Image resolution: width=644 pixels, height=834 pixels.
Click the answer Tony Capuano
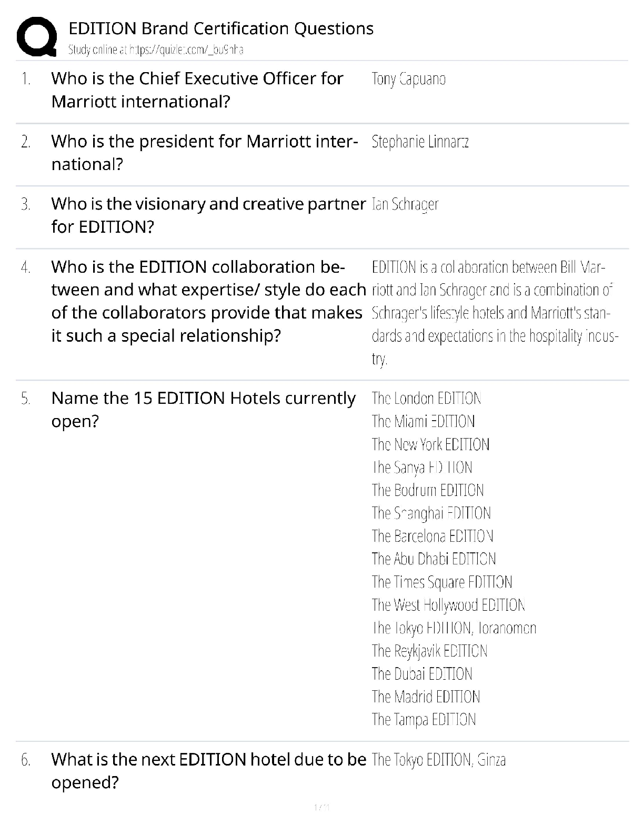tap(408, 79)
